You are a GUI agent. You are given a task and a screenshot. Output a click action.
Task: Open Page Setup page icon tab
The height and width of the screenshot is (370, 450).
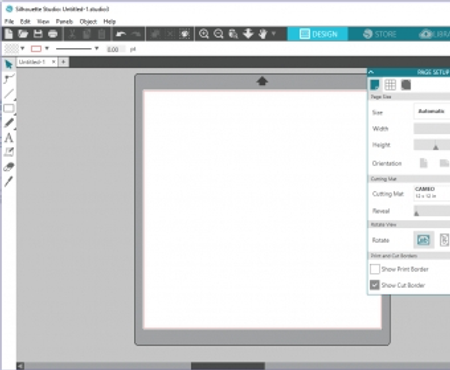tap(375, 85)
